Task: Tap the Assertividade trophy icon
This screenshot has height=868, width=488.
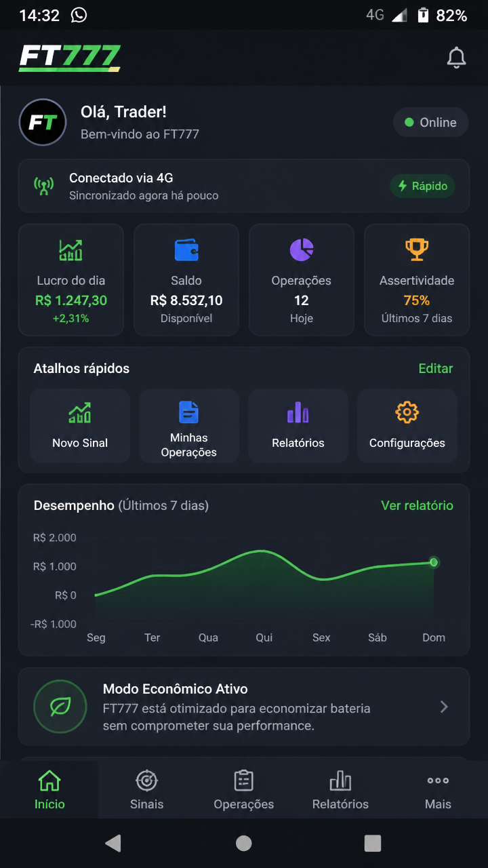Action: coord(417,250)
